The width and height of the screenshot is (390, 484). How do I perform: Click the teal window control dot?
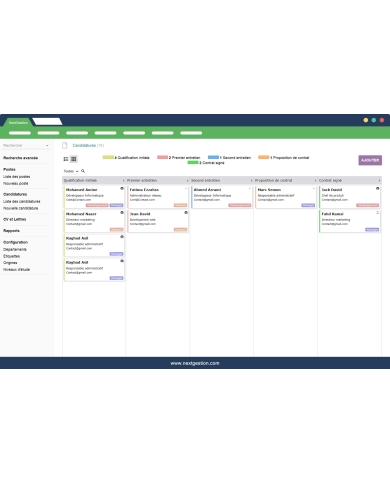[374, 120]
